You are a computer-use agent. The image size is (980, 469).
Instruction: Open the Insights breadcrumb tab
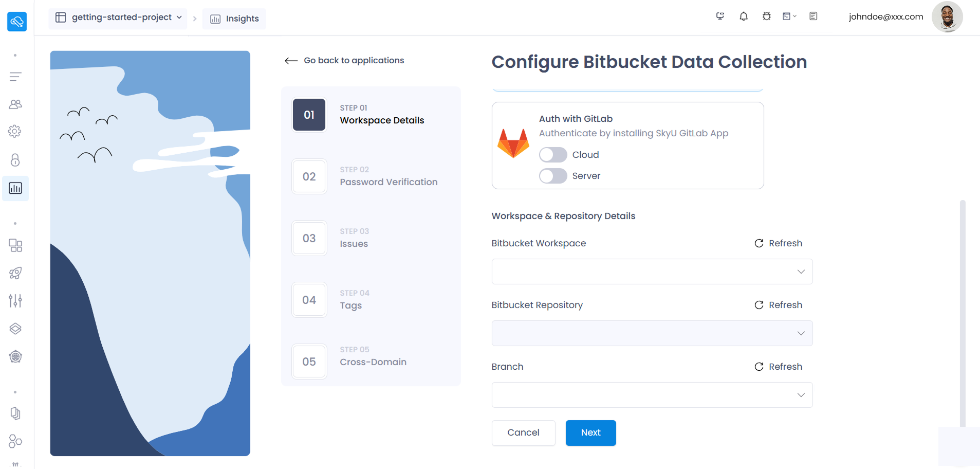[234, 19]
